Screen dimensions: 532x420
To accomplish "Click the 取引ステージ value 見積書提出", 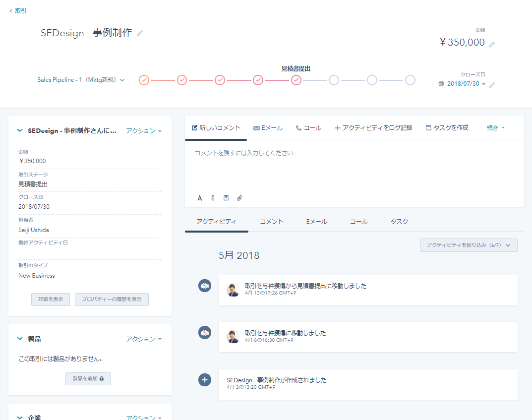I will [33, 184].
